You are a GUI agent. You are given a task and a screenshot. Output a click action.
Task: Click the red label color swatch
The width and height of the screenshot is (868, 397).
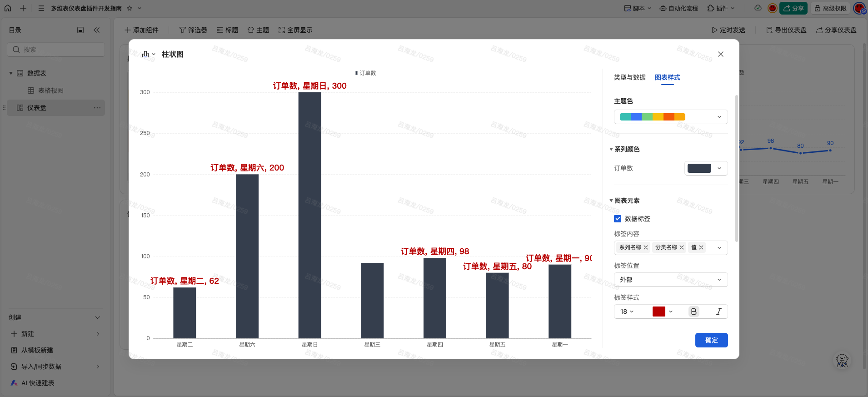click(659, 312)
